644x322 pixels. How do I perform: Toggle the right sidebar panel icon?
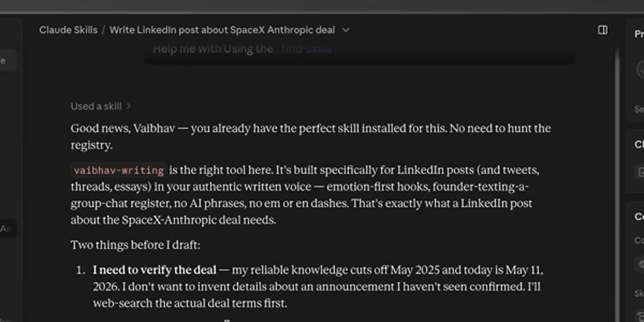(x=603, y=30)
